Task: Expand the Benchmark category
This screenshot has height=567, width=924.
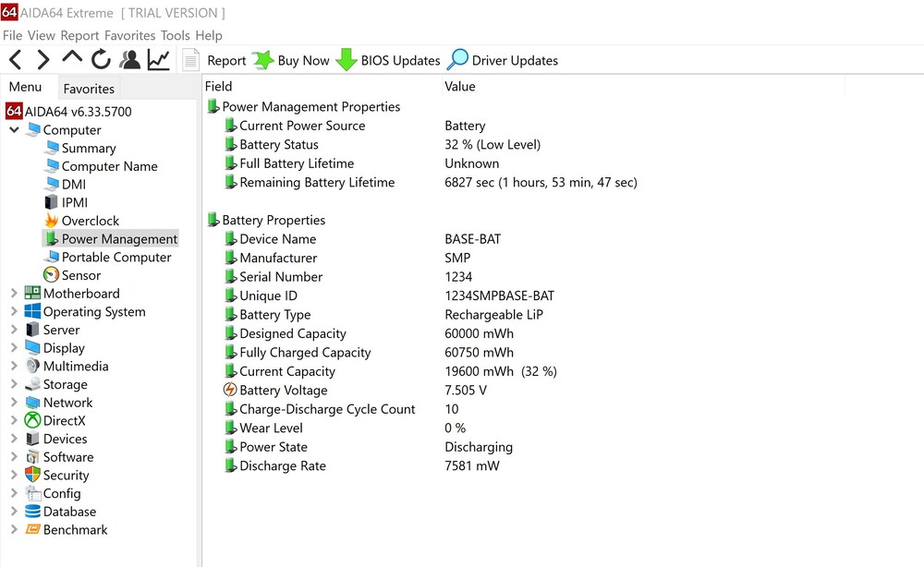Action: tap(14, 530)
